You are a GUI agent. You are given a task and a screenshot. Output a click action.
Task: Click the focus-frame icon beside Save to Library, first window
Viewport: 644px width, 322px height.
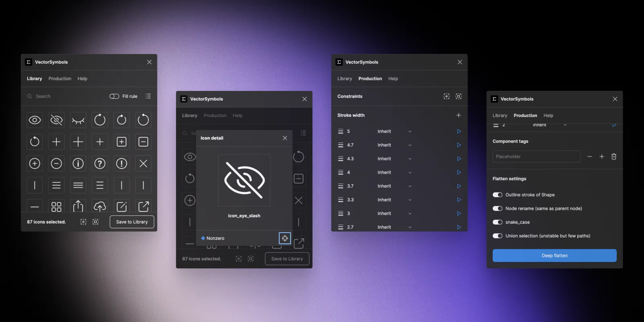pos(95,222)
